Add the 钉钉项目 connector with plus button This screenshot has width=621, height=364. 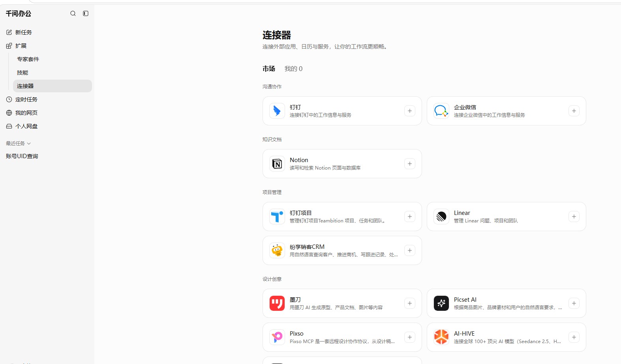(x=410, y=217)
